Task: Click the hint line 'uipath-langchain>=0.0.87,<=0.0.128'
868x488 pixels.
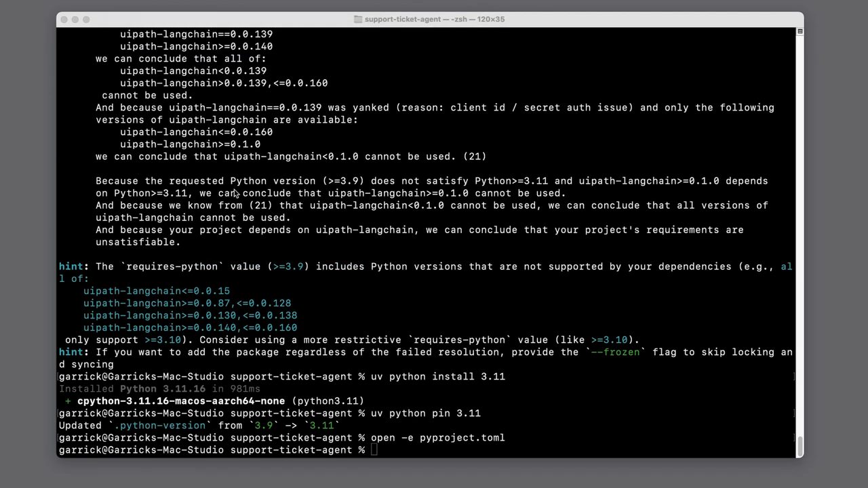Action: coord(187,303)
